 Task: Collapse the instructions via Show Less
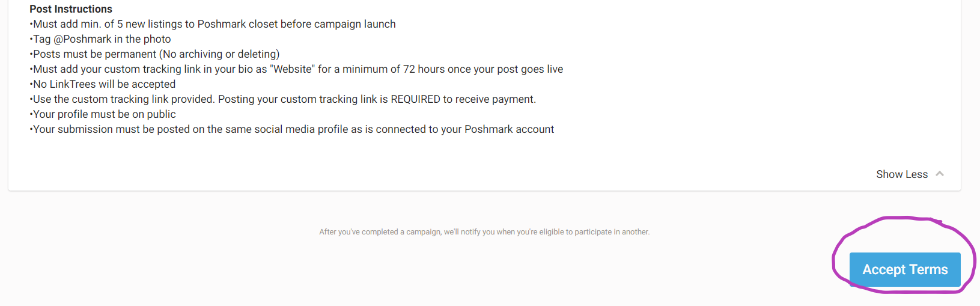tap(901, 174)
